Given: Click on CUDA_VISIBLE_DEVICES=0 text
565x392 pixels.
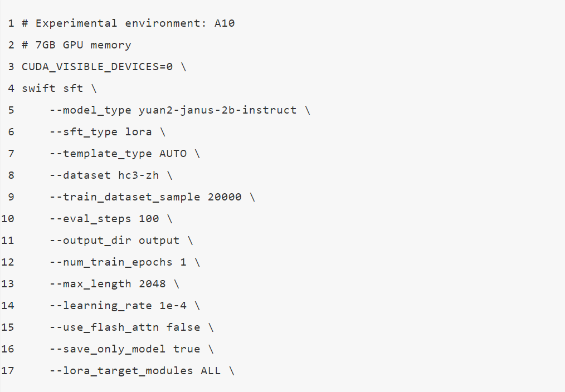Looking at the screenshot, I should pyautogui.click(x=98, y=67).
